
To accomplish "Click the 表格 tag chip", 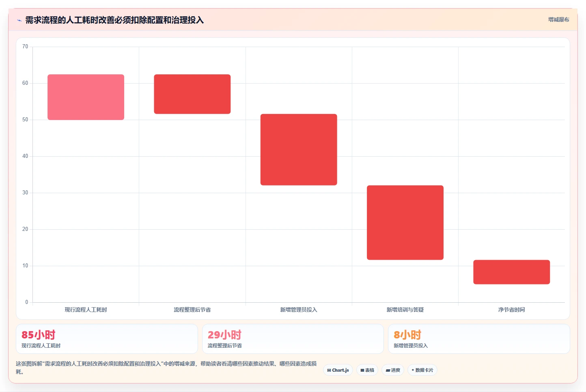I will (367, 370).
